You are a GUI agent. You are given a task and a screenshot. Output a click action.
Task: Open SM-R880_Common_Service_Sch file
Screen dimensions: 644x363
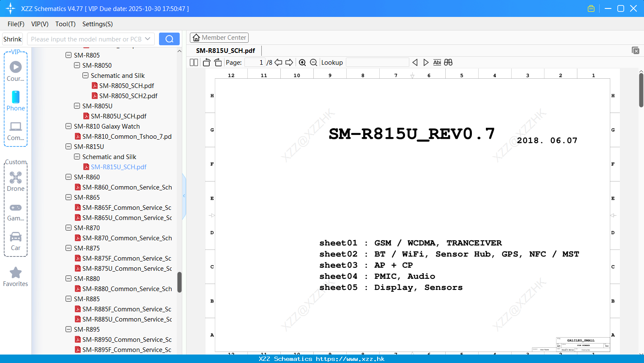[123, 289]
